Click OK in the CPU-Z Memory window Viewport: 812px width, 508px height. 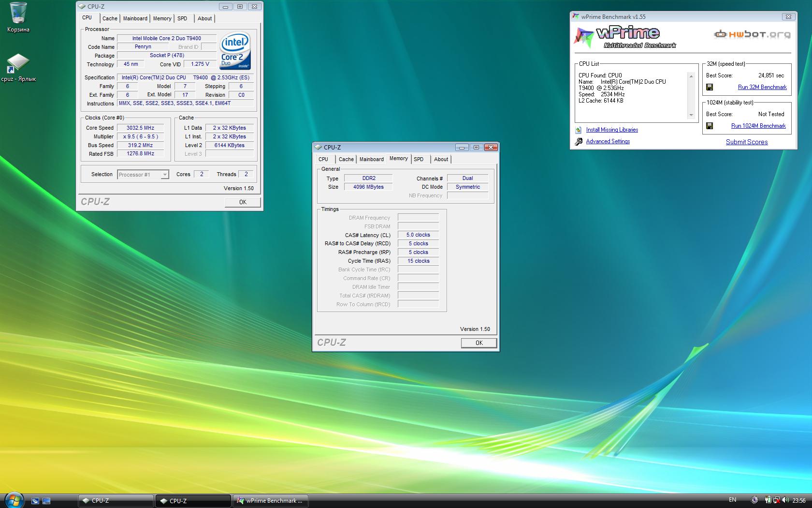click(x=479, y=343)
